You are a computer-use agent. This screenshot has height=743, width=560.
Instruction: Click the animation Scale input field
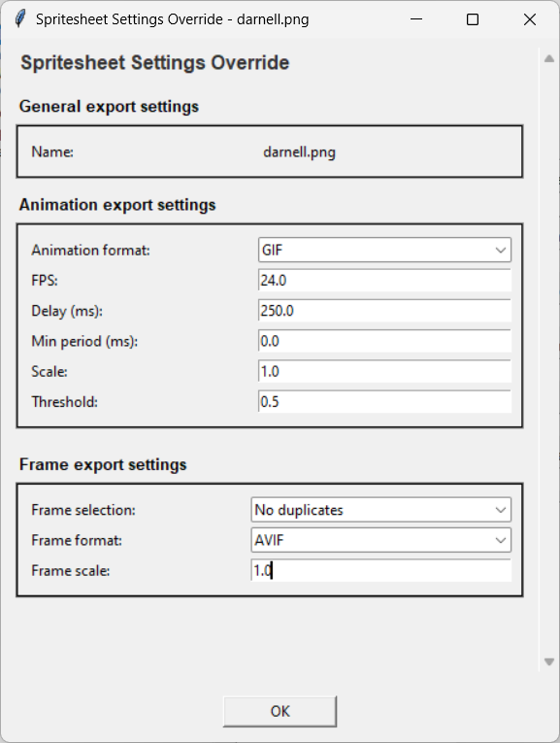click(x=384, y=371)
